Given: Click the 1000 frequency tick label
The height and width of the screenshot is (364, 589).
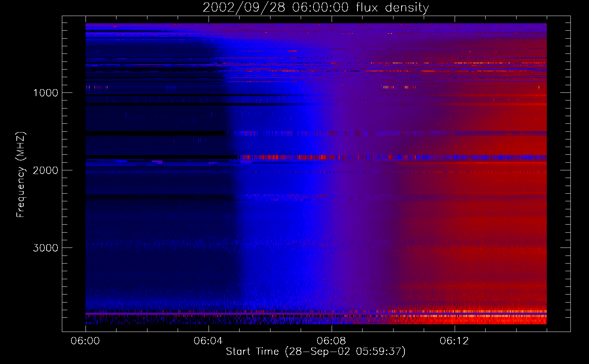Looking at the screenshot, I should 46,93.
